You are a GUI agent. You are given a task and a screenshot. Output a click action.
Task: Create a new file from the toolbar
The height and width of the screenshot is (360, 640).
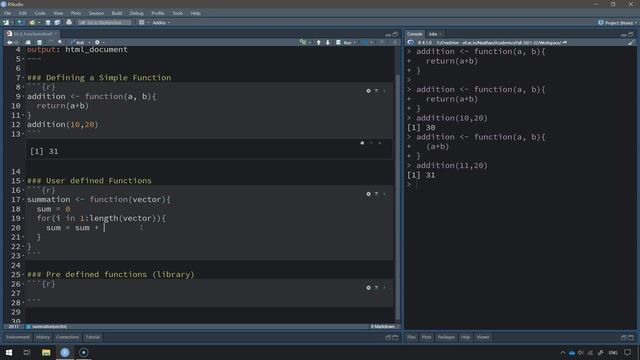(x=6, y=22)
